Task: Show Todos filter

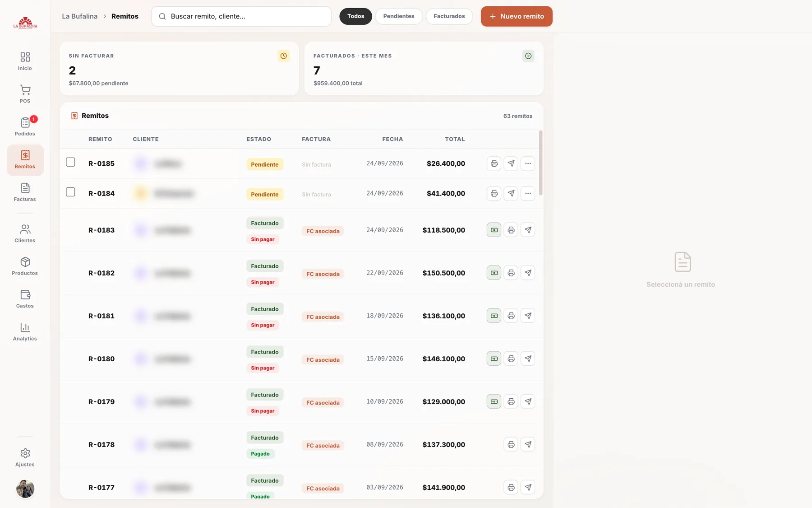Action: (355, 16)
